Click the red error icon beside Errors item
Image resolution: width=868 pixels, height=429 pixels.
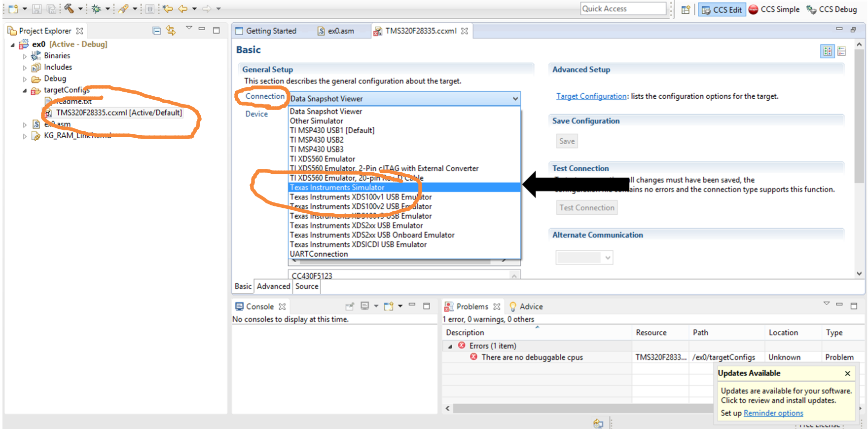pos(462,345)
